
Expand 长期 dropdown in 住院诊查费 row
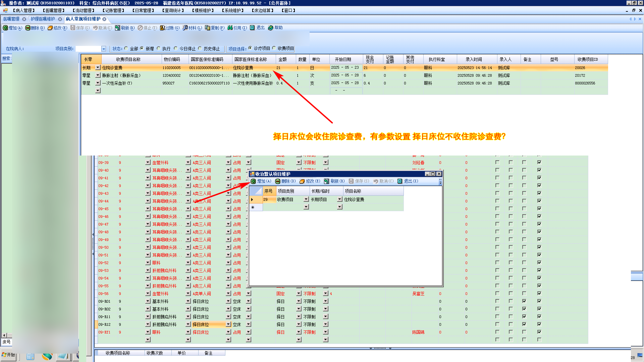tap(98, 67)
